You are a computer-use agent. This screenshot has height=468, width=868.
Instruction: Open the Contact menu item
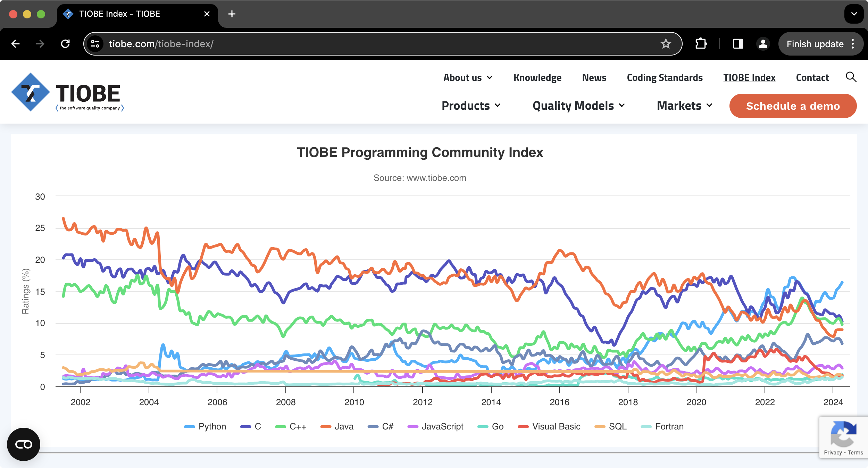[812, 78]
